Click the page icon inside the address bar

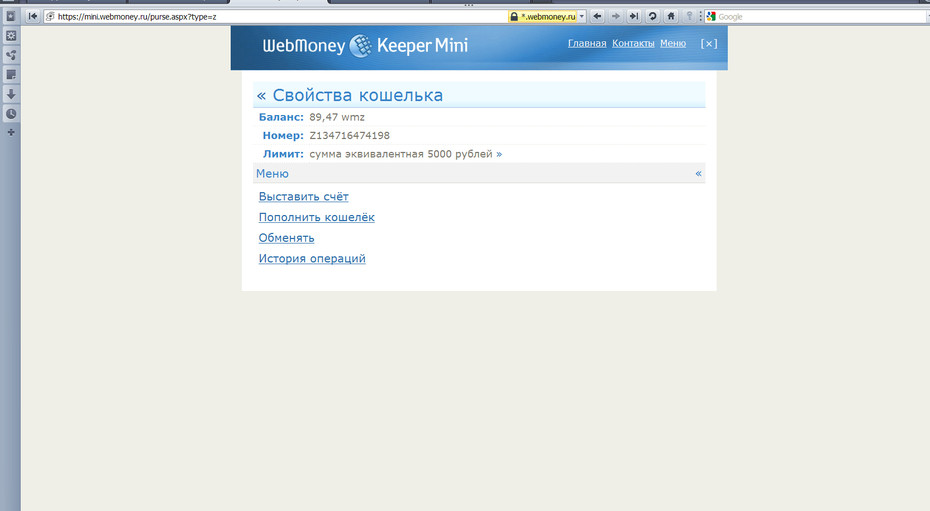(50, 17)
